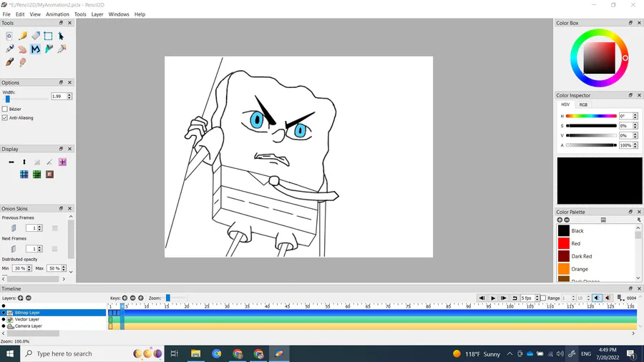Add a new keyframe
644x362 pixels.
(125, 298)
